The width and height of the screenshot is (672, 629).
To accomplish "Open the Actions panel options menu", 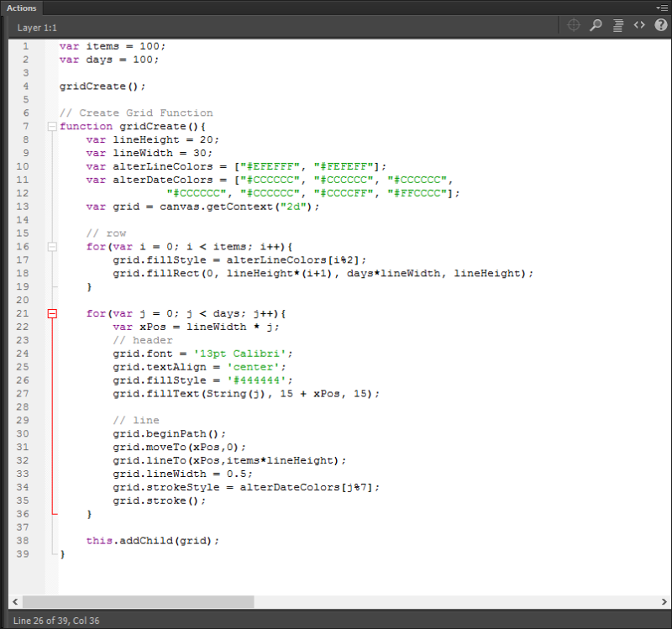I will 662,8.
